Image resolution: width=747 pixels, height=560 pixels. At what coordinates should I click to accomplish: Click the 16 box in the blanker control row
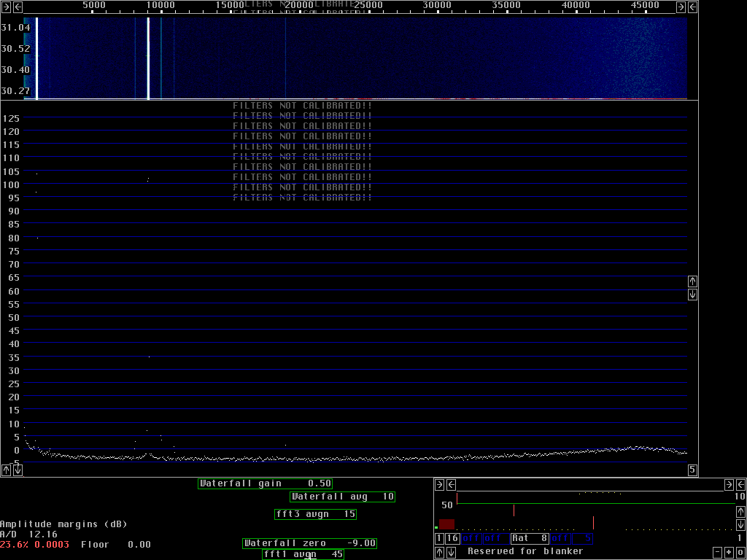452,539
